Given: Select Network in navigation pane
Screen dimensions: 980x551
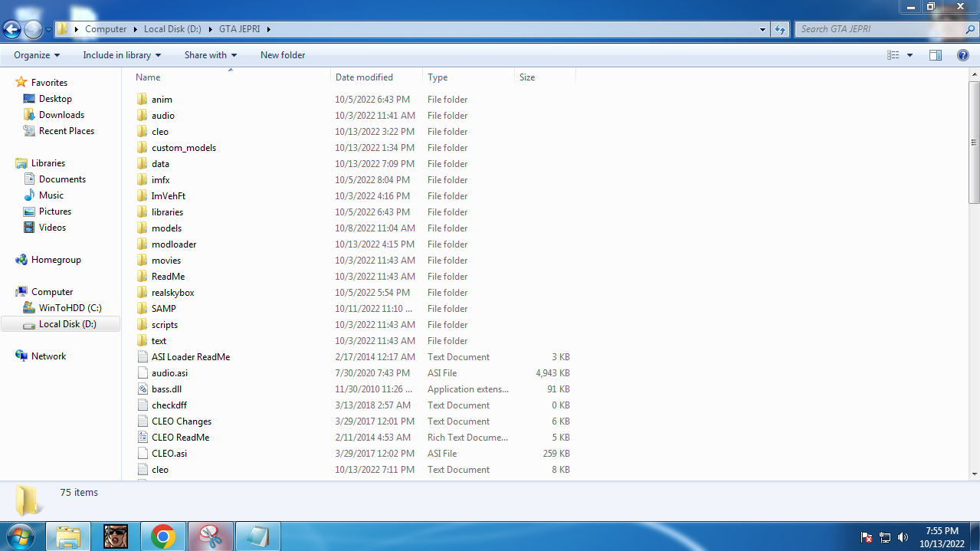Looking at the screenshot, I should pyautogui.click(x=48, y=356).
